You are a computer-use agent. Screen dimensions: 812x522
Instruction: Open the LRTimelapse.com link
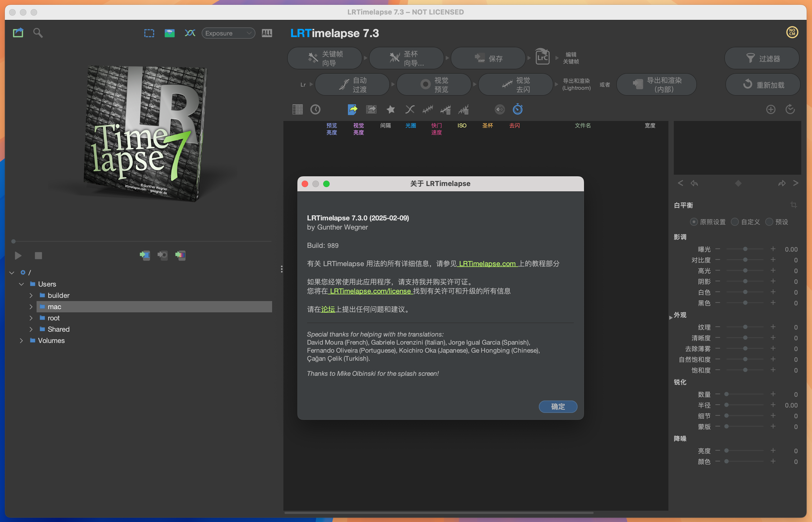click(x=487, y=263)
